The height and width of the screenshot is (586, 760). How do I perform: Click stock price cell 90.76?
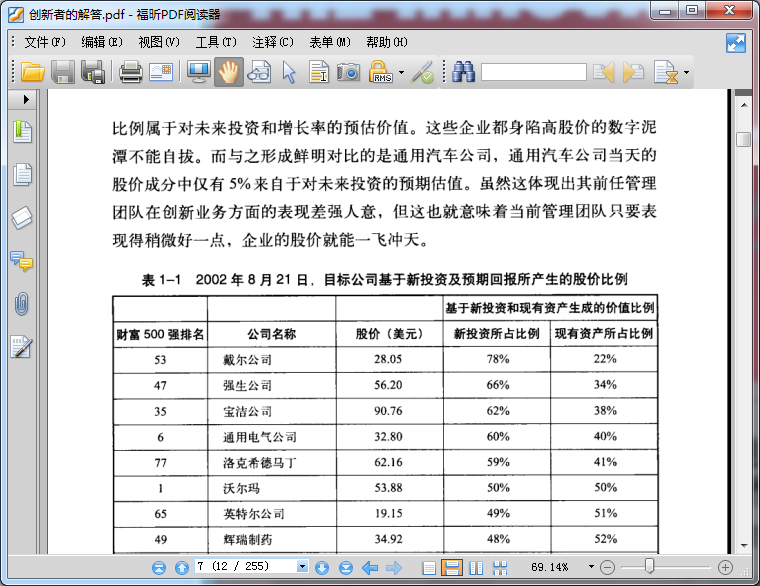click(x=388, y=411)
